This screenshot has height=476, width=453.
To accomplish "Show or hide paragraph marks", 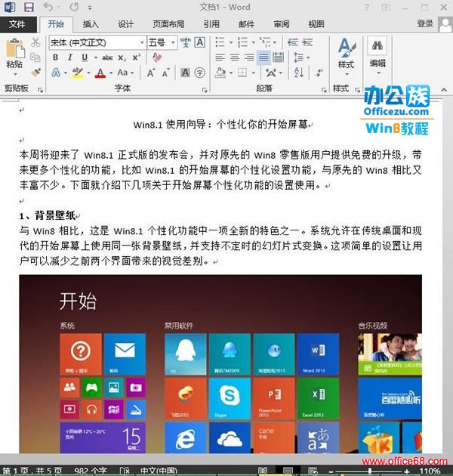I will coord(319,73).
